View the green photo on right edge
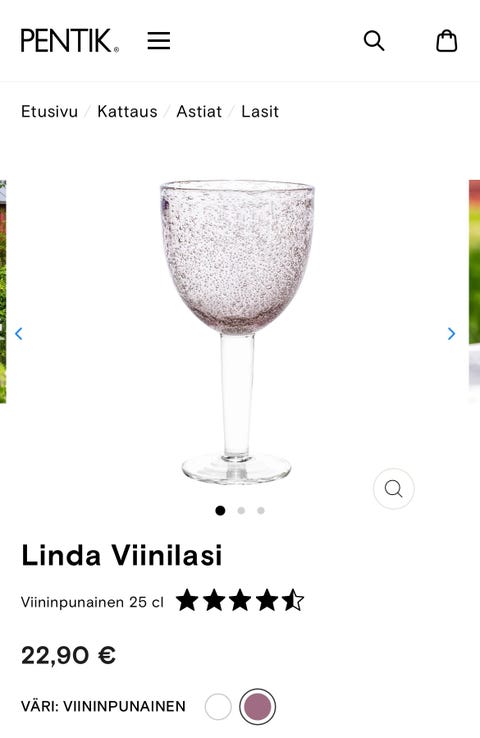The height and width of the screenshot is (738, 480). pyautogui.click(x=474, y=292)
